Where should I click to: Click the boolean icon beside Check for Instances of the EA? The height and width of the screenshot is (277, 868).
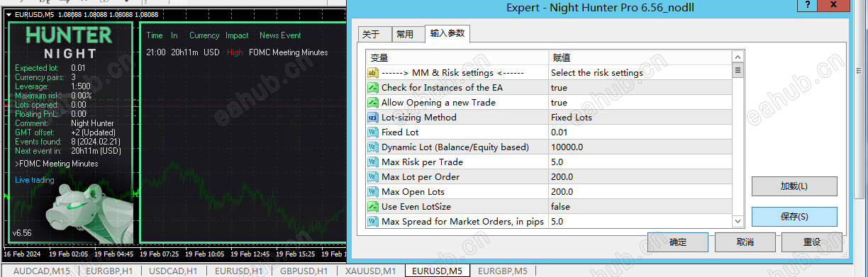point(373,88)
